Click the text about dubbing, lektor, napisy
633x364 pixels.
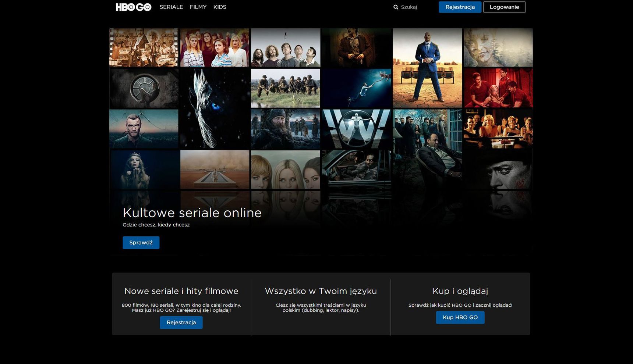click(x=321, y=308)
